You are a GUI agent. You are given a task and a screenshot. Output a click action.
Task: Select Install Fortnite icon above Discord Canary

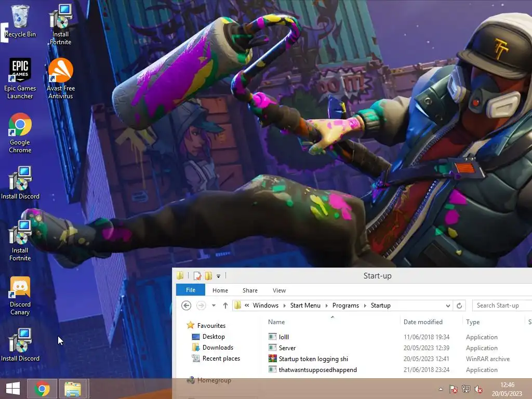(20, 241)
